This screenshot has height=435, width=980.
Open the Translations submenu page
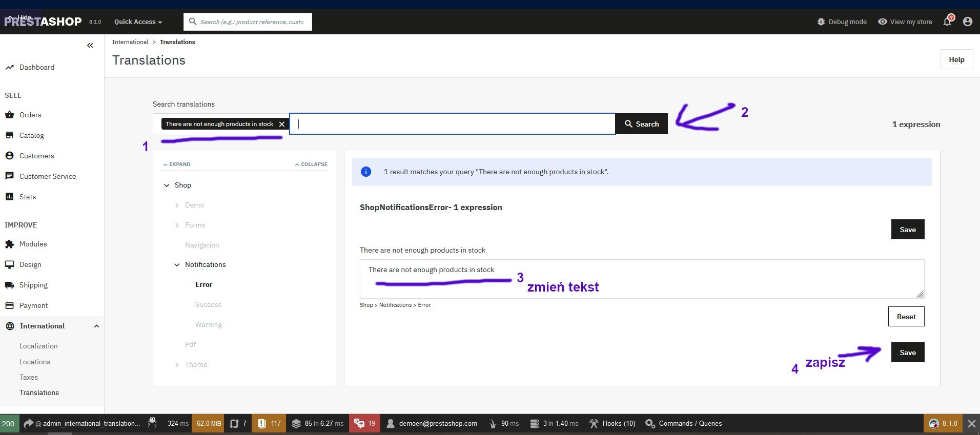39,392
